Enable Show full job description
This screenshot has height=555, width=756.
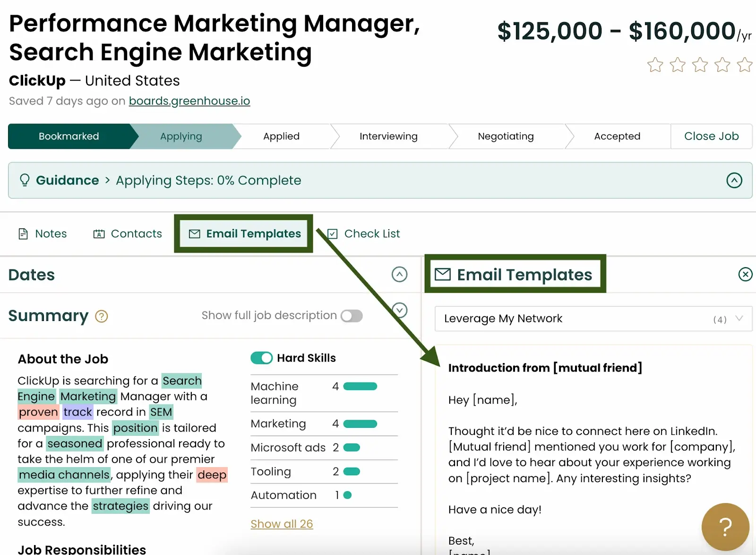tap(352, 315)
